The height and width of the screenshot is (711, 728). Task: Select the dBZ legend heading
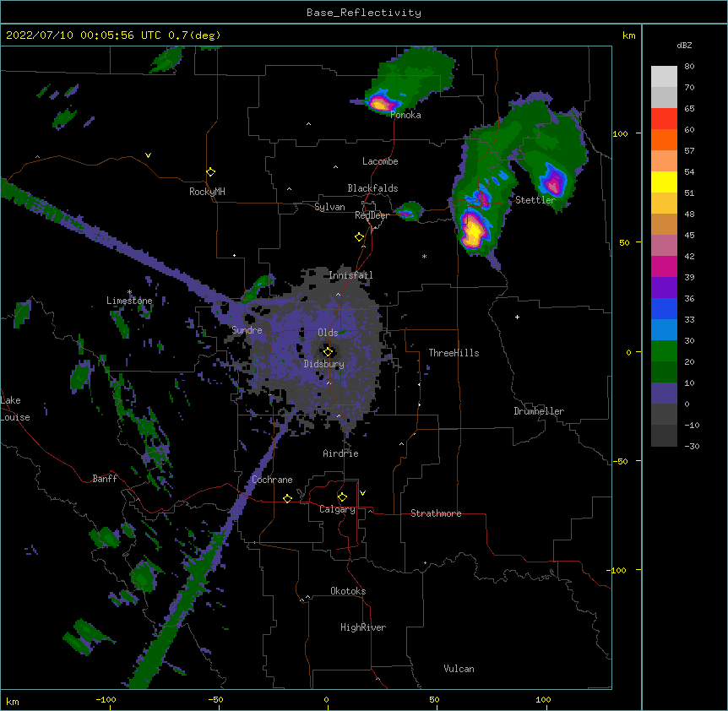point(684,46)
